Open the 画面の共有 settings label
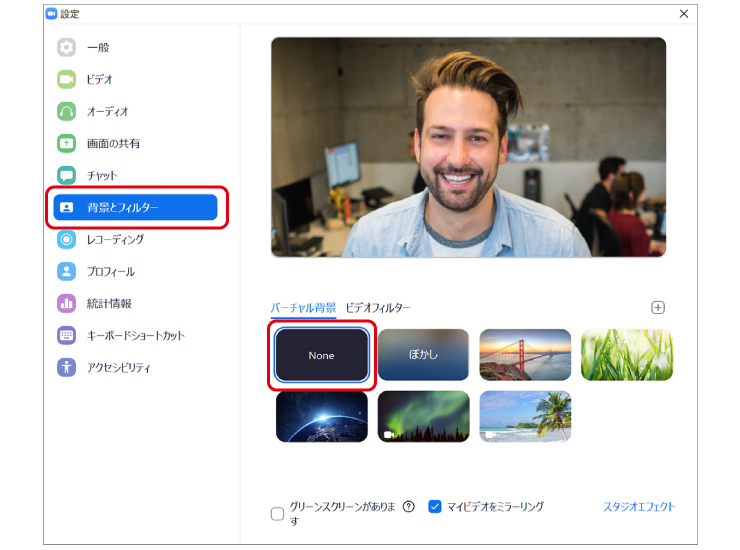This screenshot has width=740, height=550. coord(113,144)
